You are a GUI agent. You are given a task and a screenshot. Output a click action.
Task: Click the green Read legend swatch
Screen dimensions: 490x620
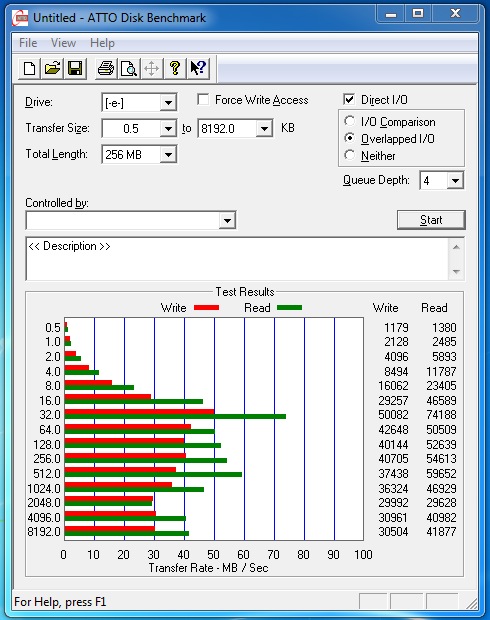tap(289, 308)
